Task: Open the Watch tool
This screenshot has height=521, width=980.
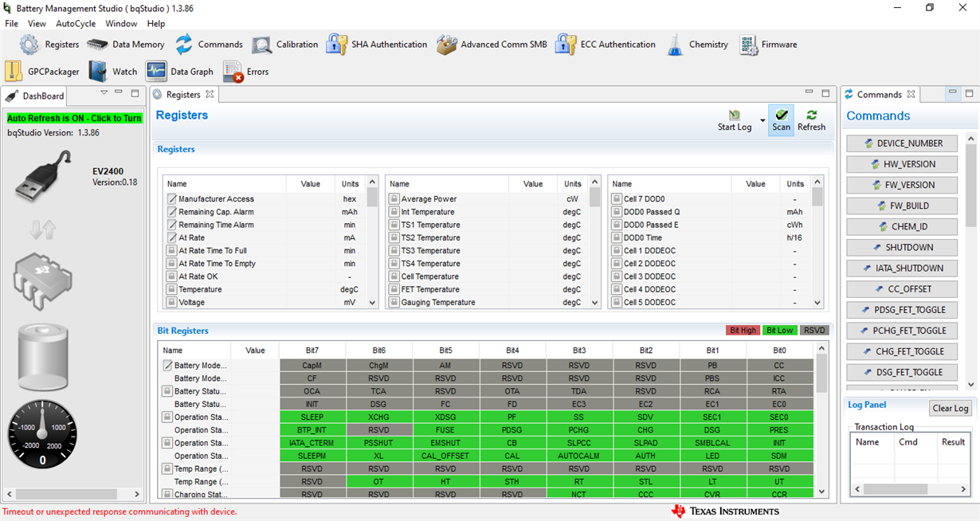Action: 113,72
